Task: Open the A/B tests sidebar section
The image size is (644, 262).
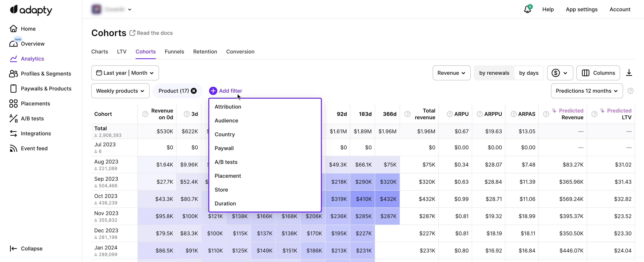Action: tap(32, 118)
